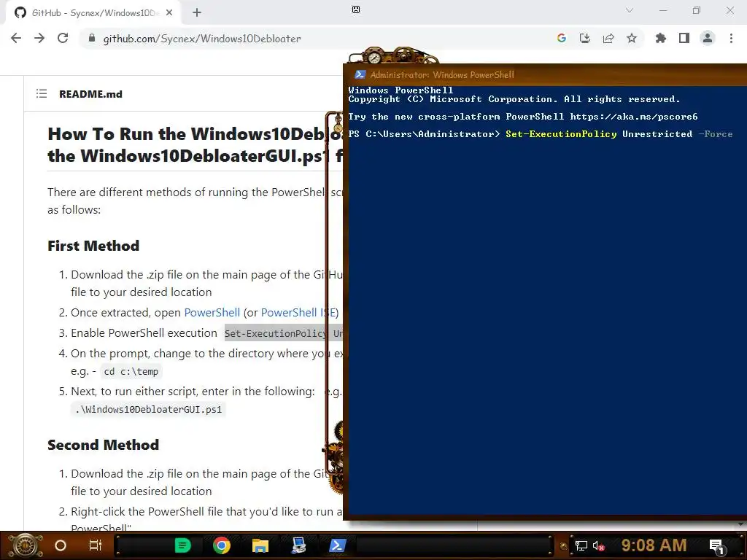Image resolution: width=747 pixels, height=560 pixels.
Task: Click the 9:08 AM clock
Action: pyautogui.click(x=654, y=545)
